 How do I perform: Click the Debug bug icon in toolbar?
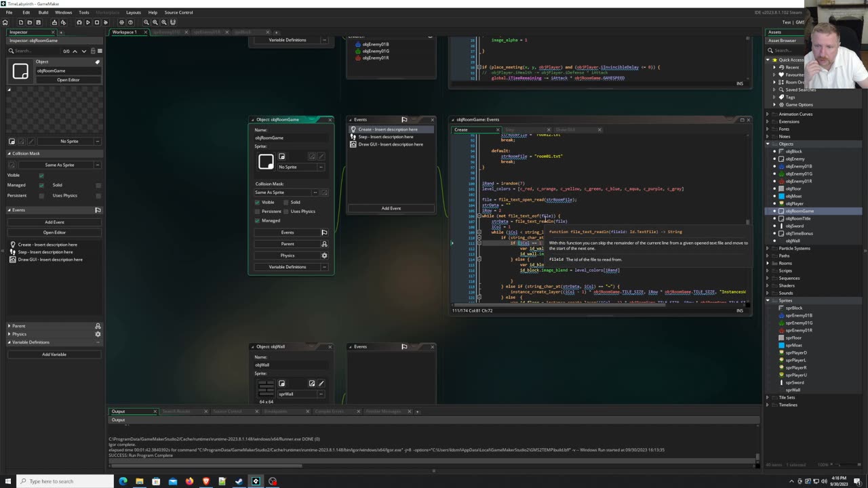pyautogui.click(x=79, y=22)
